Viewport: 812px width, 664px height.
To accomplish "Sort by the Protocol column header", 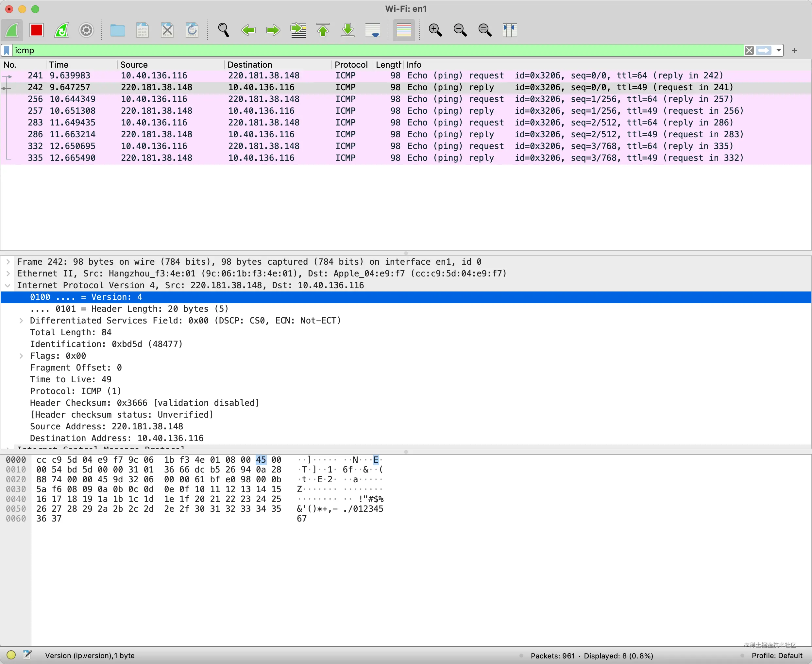I will point(352,65).
